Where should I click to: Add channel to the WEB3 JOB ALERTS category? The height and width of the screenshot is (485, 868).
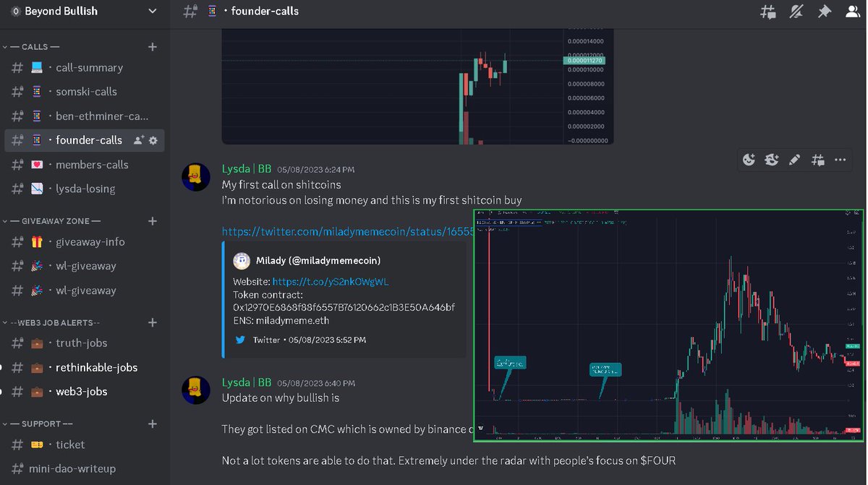153,322
